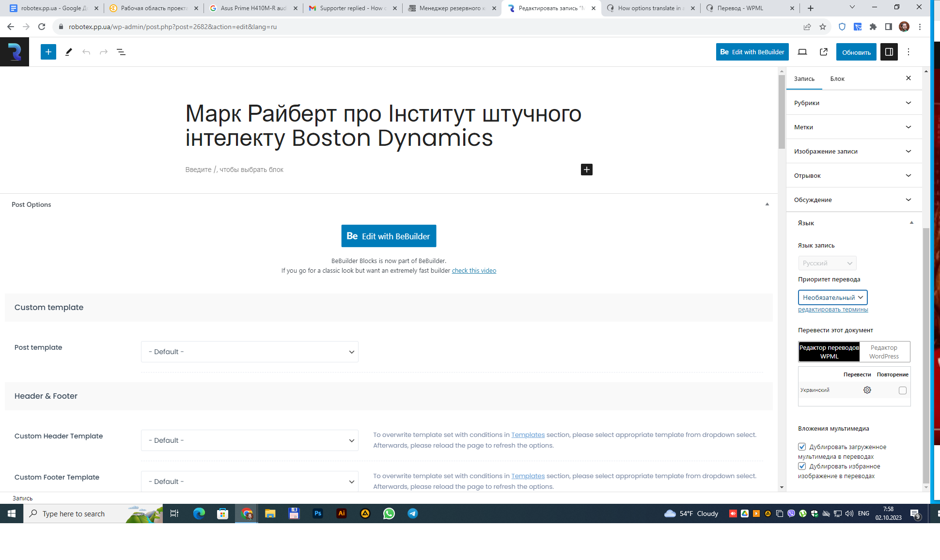The width and height of the screenshot is (940, 560).
Task: Toggle the settings sidebar panel icon
Action: click(x=889, y=52)
